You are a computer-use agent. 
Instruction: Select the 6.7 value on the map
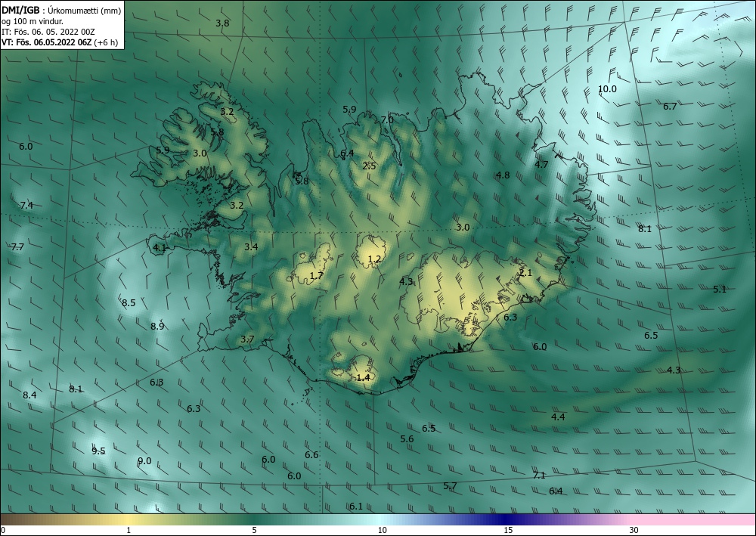pyautogui.click(x=670, y=107)
